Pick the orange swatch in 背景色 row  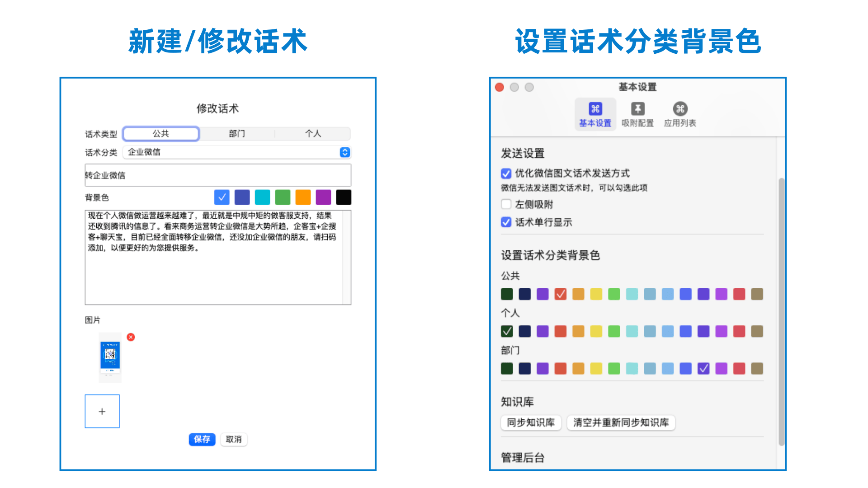tap(303, 197)
